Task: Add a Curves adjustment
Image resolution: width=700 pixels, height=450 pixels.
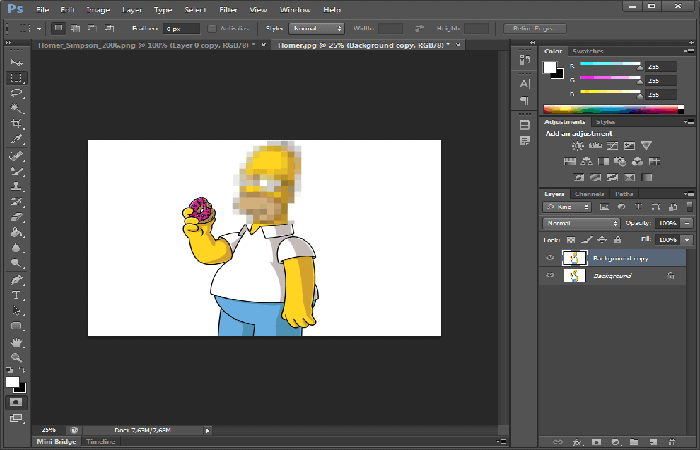Action: coord(612,146)
